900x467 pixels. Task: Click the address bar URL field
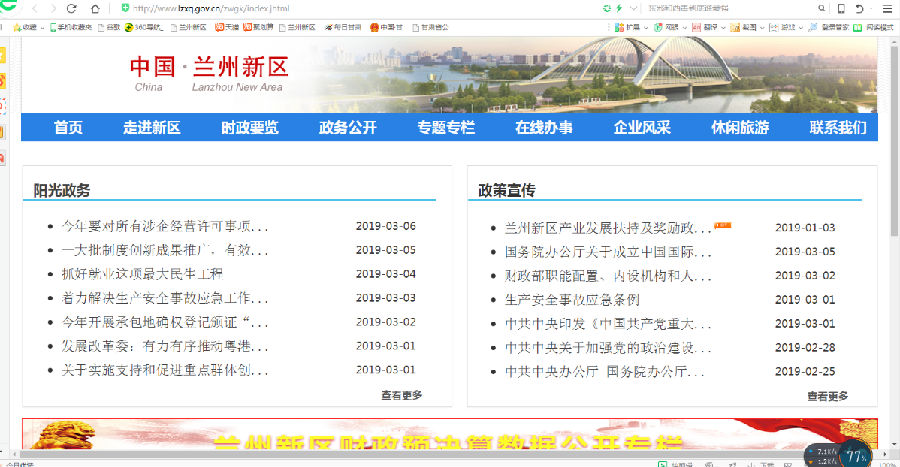(x=350, y=8)
